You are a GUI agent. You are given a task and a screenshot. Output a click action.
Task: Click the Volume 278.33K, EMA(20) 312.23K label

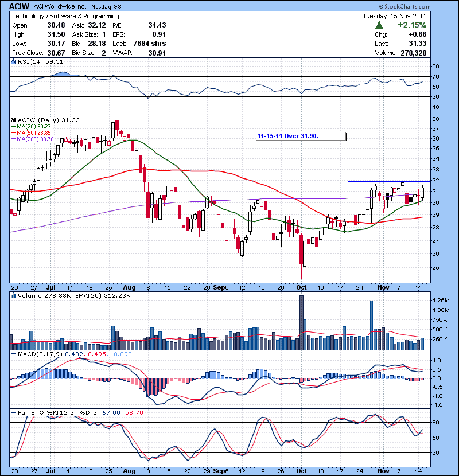point(74,295)
